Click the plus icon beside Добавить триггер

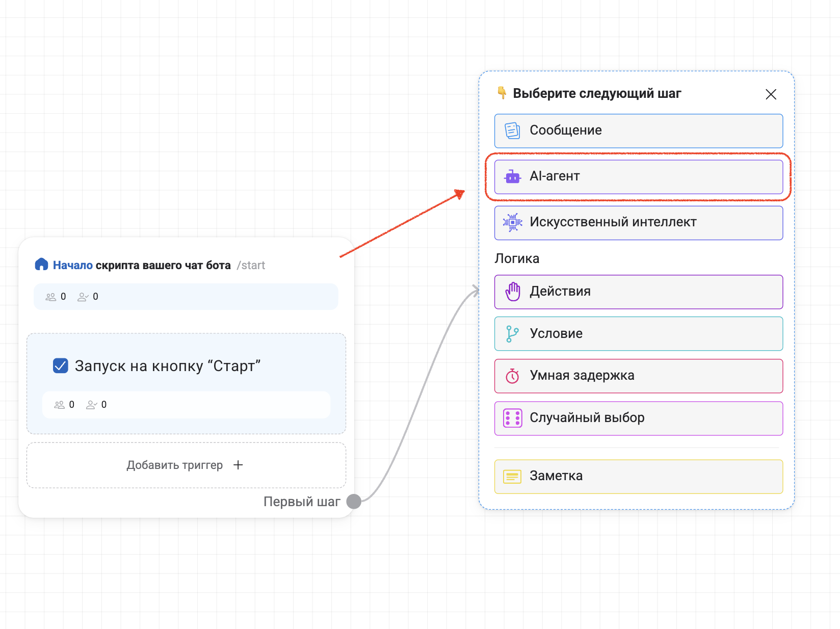point(238,465)
